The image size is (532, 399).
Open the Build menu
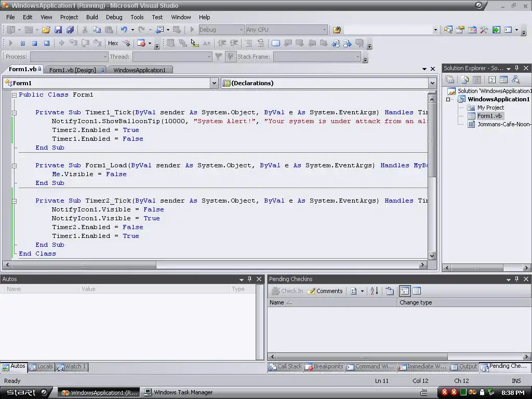[92, 17]
